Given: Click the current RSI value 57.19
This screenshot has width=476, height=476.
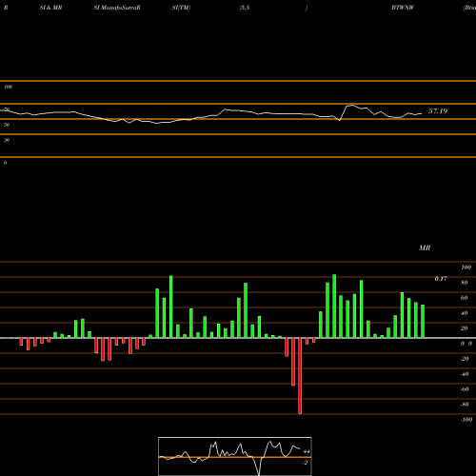Looking at the screenshot, I should coord(438,111).
